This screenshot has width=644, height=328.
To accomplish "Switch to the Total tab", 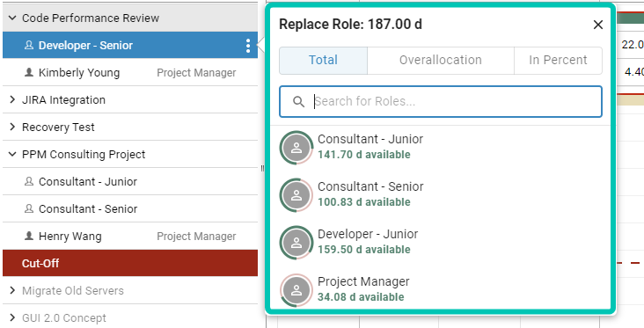I will [x=323, y=61].
